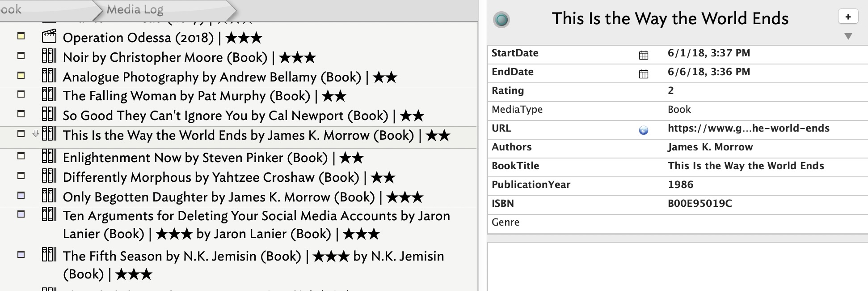
Task: Select the book icon beside Enlightenment Now
Action: [49, 156]
